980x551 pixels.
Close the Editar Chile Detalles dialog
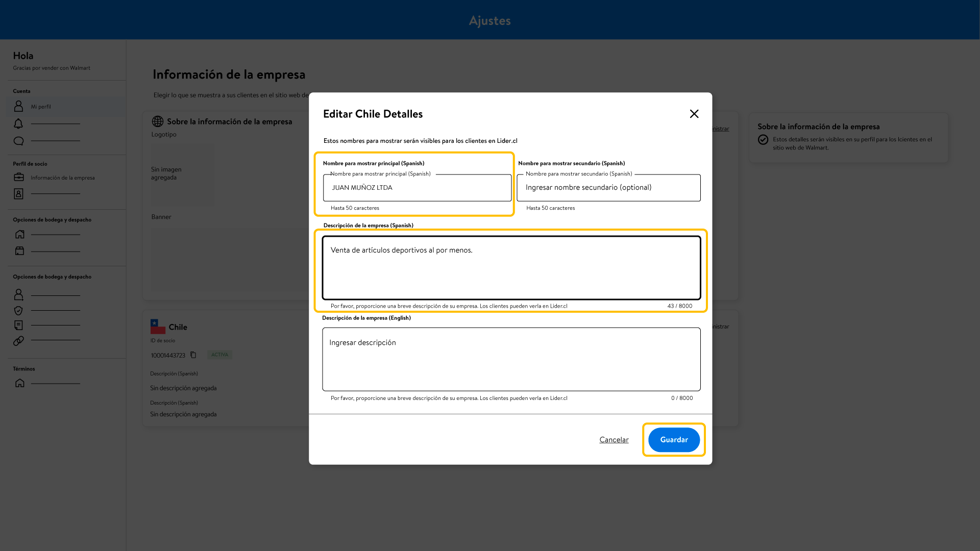click(x=694, y=114)
